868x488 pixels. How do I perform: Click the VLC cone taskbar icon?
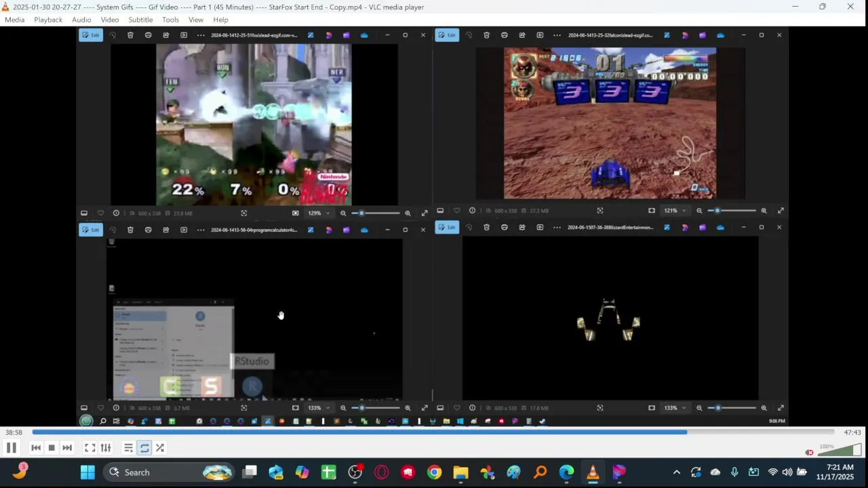pos(593,472)
